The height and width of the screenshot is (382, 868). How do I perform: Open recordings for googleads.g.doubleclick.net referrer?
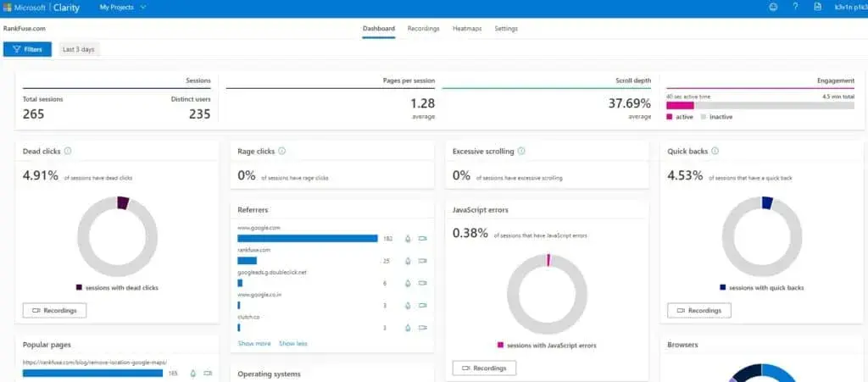tap(423, 283)
